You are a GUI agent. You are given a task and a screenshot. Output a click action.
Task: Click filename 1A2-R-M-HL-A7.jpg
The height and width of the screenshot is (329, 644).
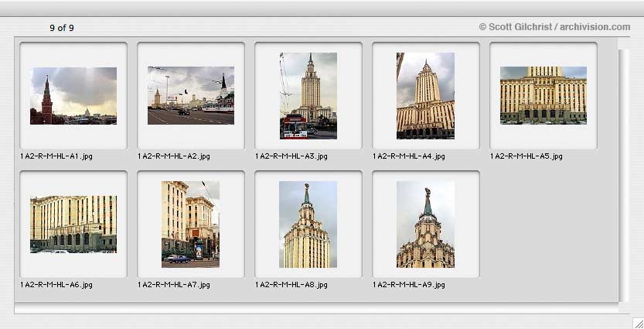(174, 285)
